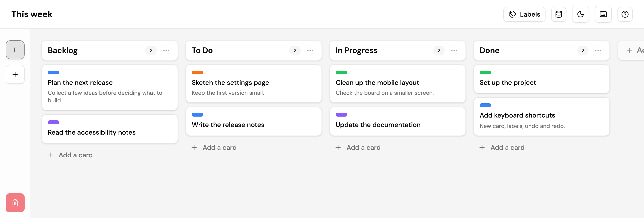This screenshot has width=644, height=218.
Task: Click the purple label on Read the accessibility notes
Action: 54,123
